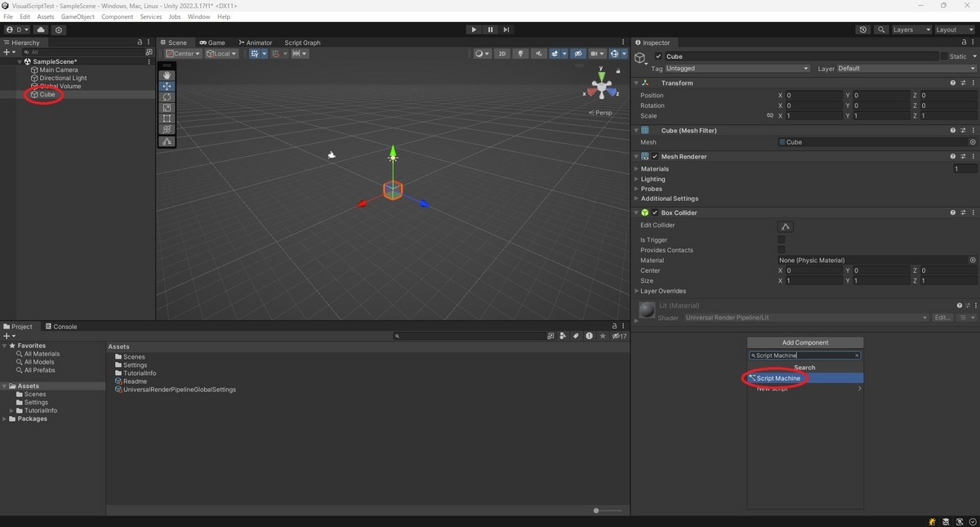Switch to the Script Graph tab
The image size is (980, 527).
[x=302, y=42]
